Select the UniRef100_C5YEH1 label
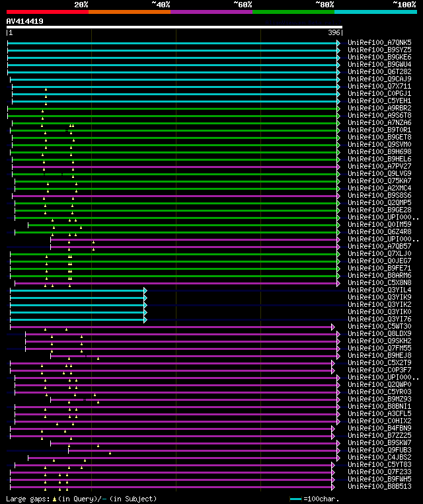Screen dimensions: 423x504 pyautogui.click(x=379, y=101)
